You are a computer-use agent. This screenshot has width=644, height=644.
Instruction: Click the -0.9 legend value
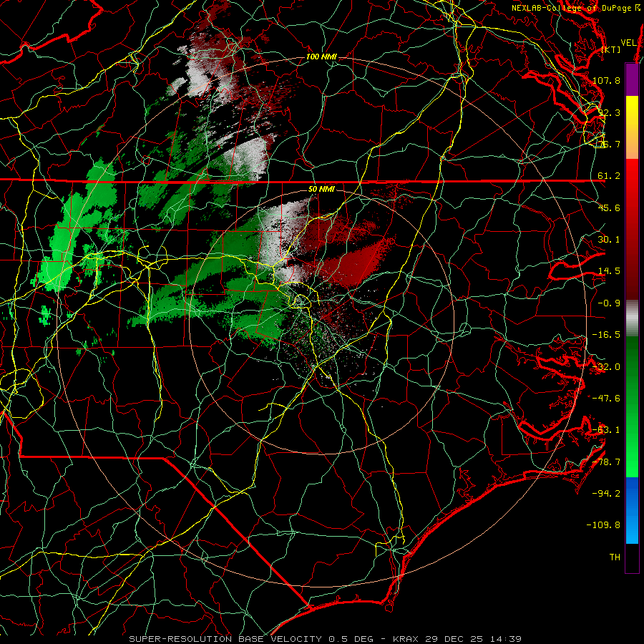point(609,303)
